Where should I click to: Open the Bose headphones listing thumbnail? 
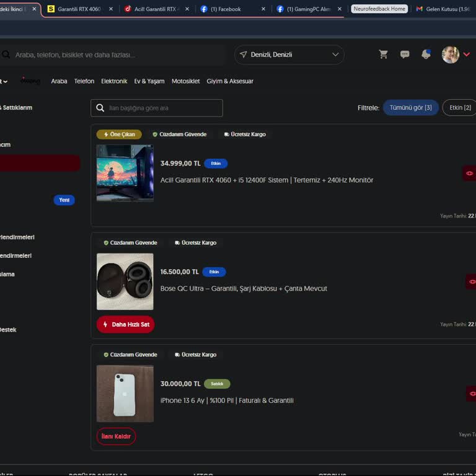click(x=125, y=281)
